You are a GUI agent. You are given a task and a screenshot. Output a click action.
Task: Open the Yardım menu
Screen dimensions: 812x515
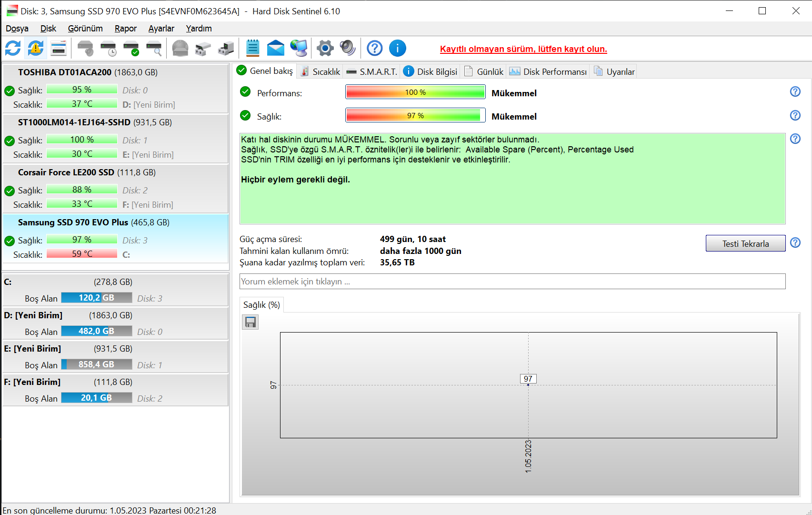click(x=199, y=29)
